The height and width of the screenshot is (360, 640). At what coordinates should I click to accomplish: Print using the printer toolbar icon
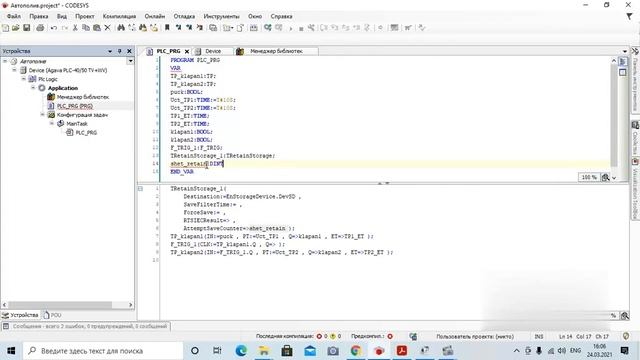coord(40,28)
